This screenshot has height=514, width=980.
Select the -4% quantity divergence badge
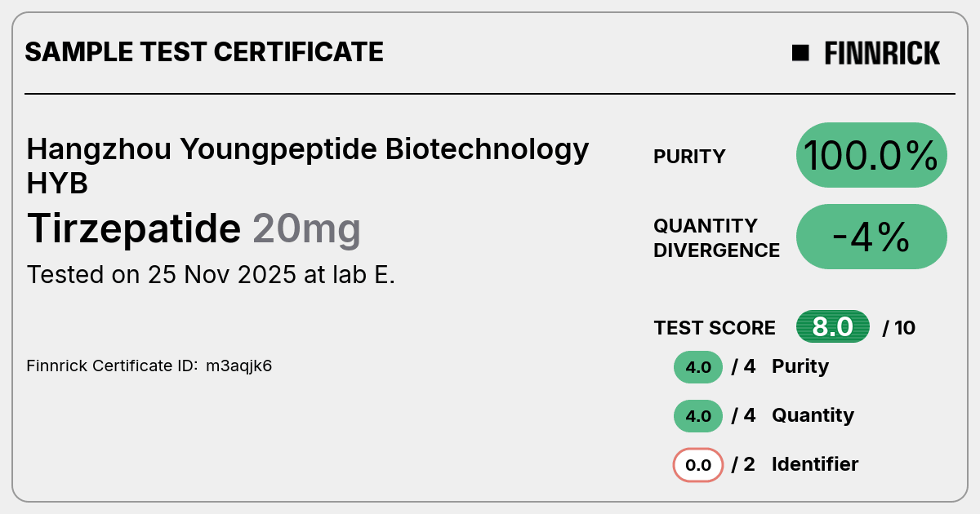[871, 237]
